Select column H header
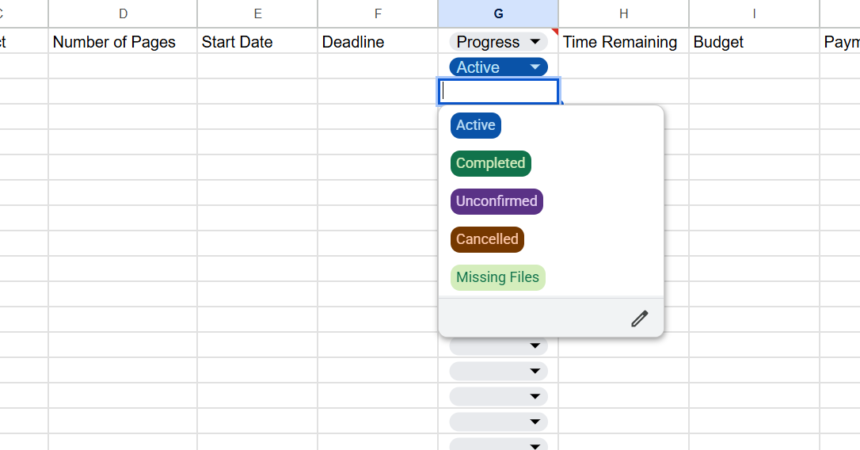The width and height of the screenshot is (860, 450). 624,14
